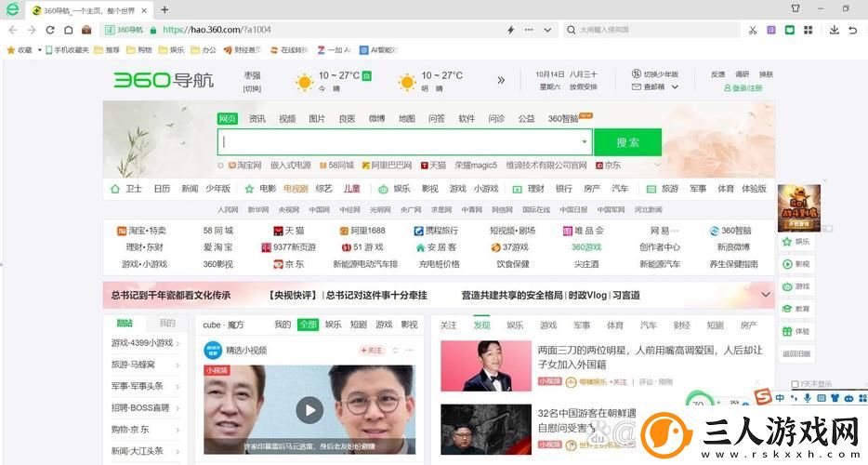
Task: Open the sidebar 游戏 gamepad shortcut
Action: tap(796, 286)
